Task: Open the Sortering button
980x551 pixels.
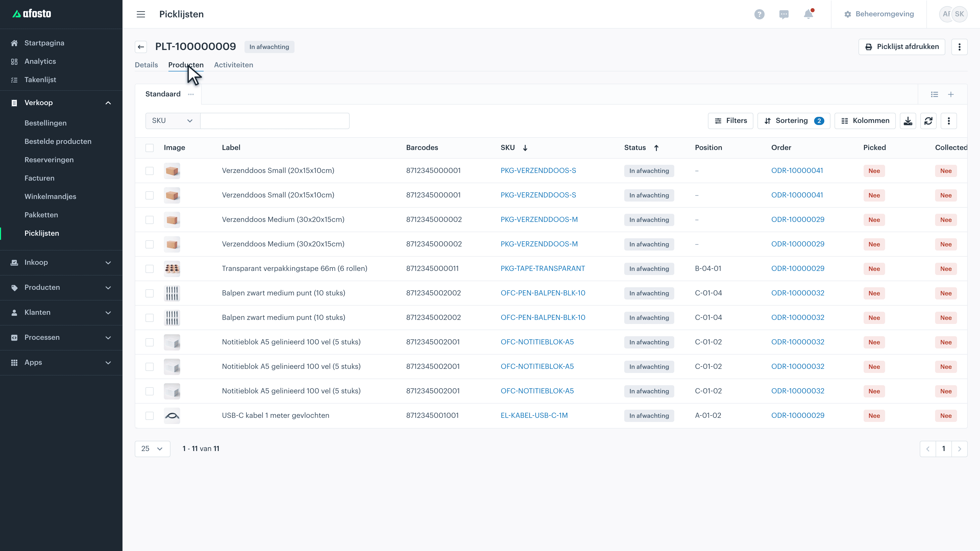Action: click(x=794, y=121)
